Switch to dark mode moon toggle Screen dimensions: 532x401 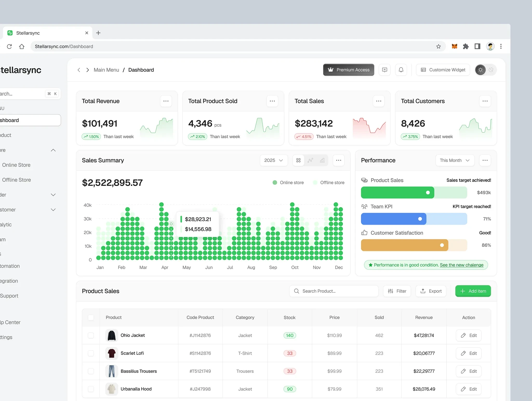click(491, 70)
